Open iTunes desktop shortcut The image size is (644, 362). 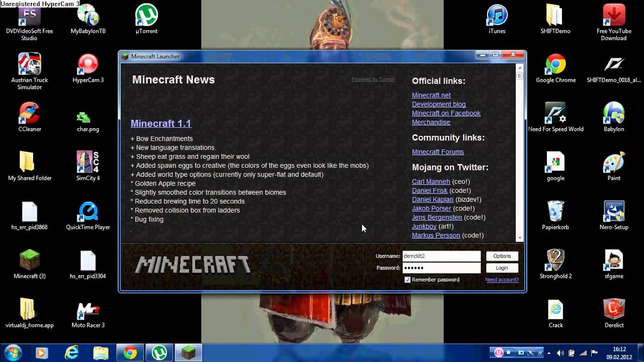497,20
